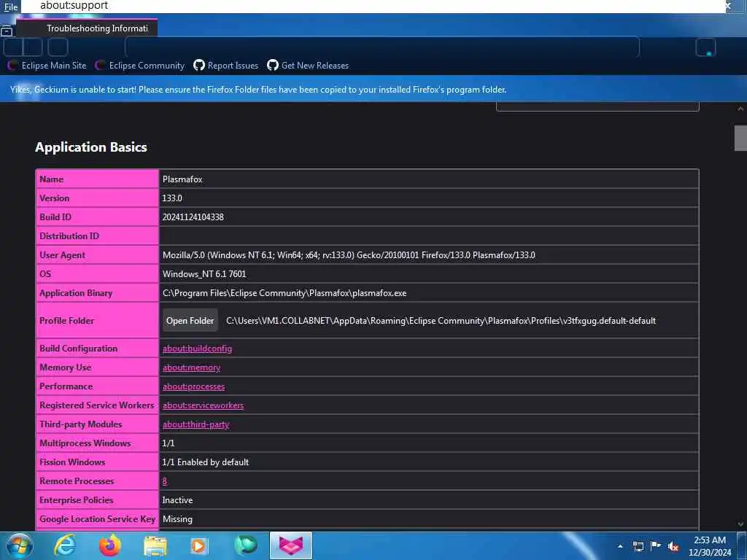Viewport: 747px width, 560px height.
Task: Click the Enterprise Policies value Inactive
Action: 177,500
